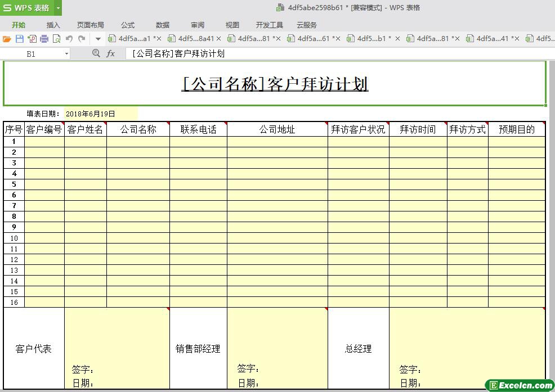Click the Print icon
Image resolution: width=555 pixels, height=392 pixels.
coord(44,39)
